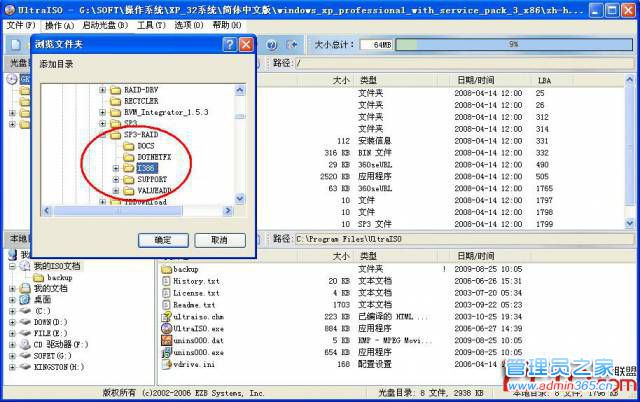Select the DOCS folder under SP3-RAID
Viewport: 640px width, 402px height.
click(146, 146)
